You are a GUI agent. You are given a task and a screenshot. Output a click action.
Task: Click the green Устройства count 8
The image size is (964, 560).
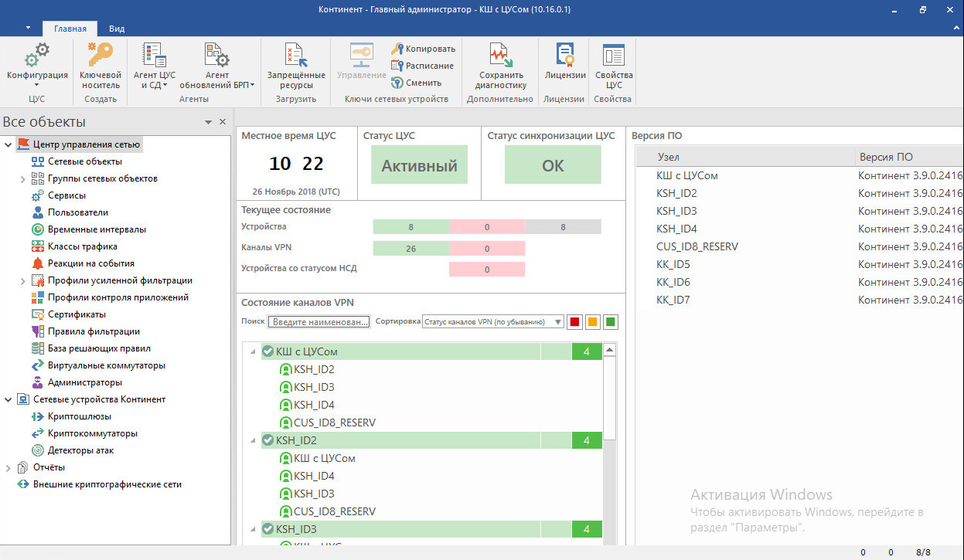coord(410,227)
